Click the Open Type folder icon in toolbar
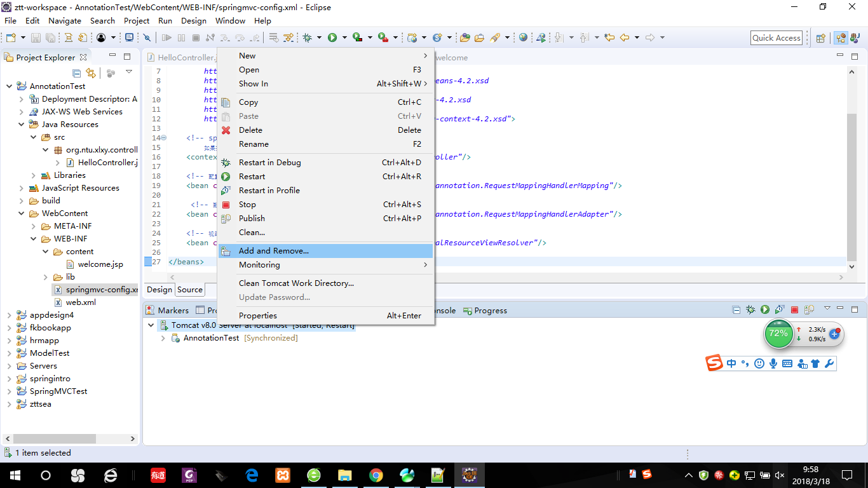This screenshot has height=488, width=868. 465,37
